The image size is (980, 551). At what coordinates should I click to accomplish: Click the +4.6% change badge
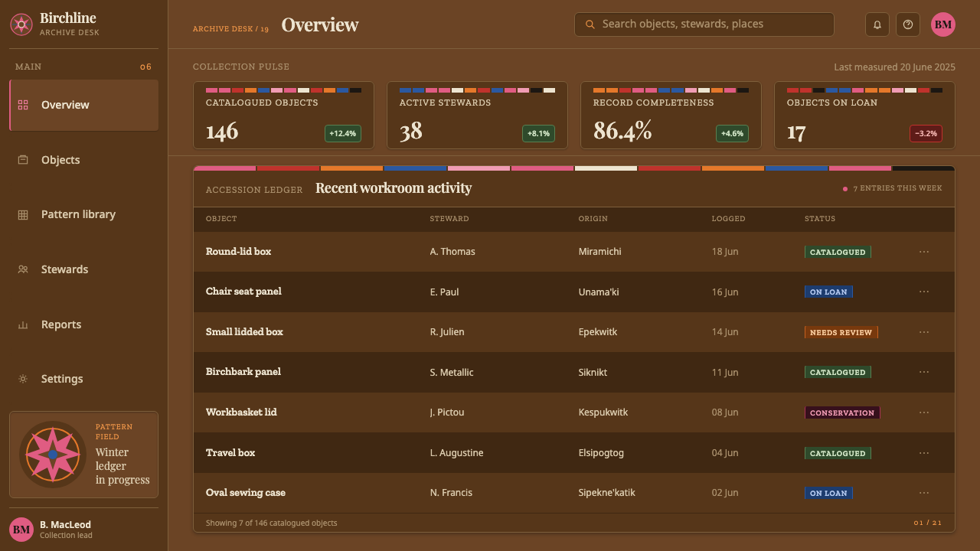(732, 133)
